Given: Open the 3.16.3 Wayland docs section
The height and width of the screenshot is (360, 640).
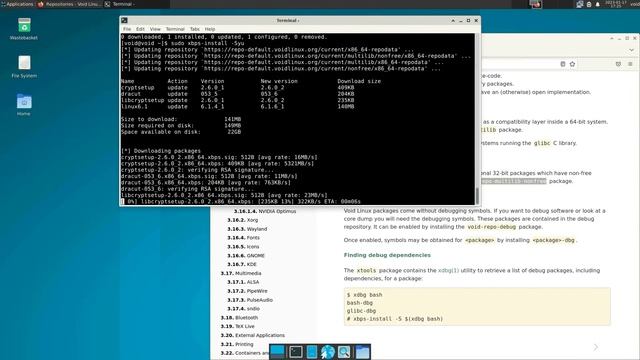Looking at the screenshot, I should click(247, 229).
